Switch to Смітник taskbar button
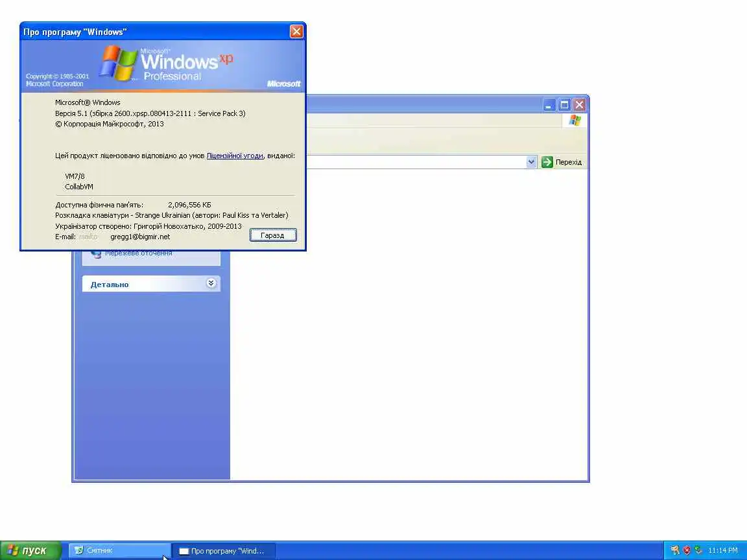Image resolution: width=747 pixels, height=560 pixels. pyautogui.click(x=120, y=550)
